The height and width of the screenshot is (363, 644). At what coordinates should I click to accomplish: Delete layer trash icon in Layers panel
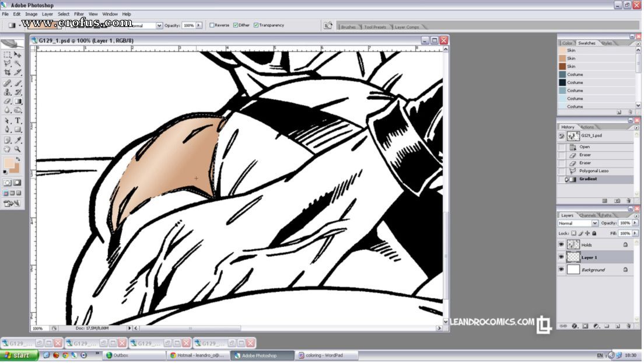628,326
